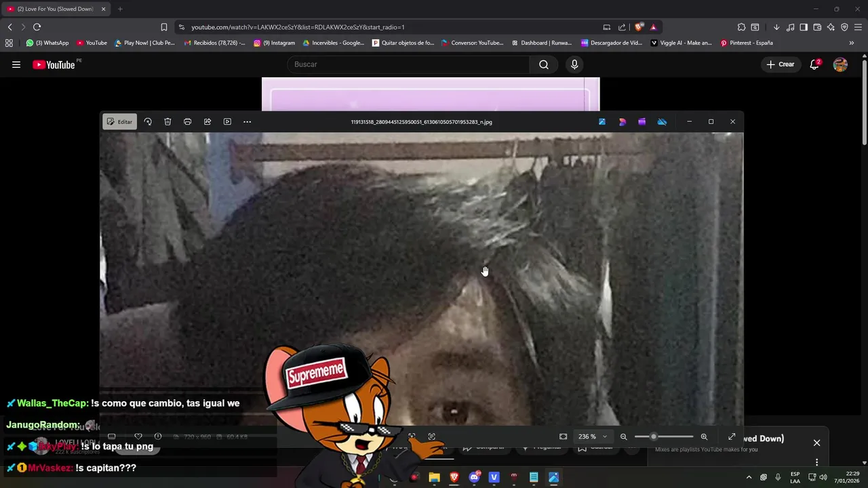Open image with Designer app icon
The image size is (868, 488).
pos(623,122)
